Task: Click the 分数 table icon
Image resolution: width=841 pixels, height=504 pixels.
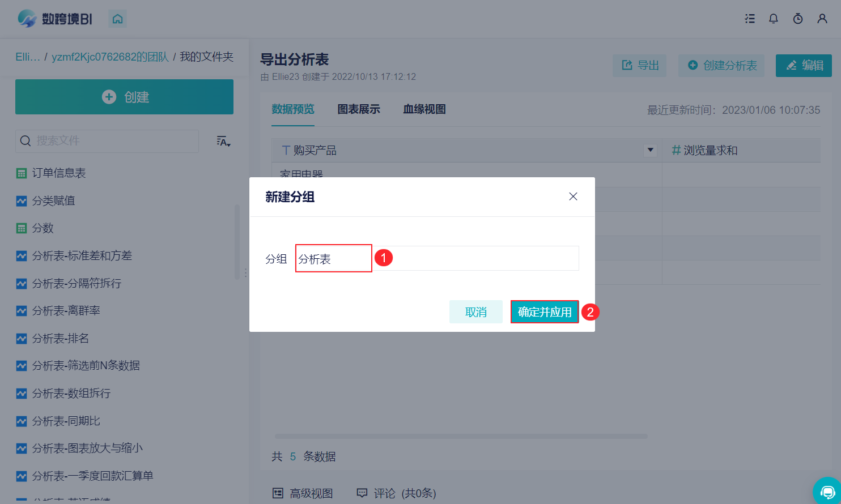Action: pos(22,228)
